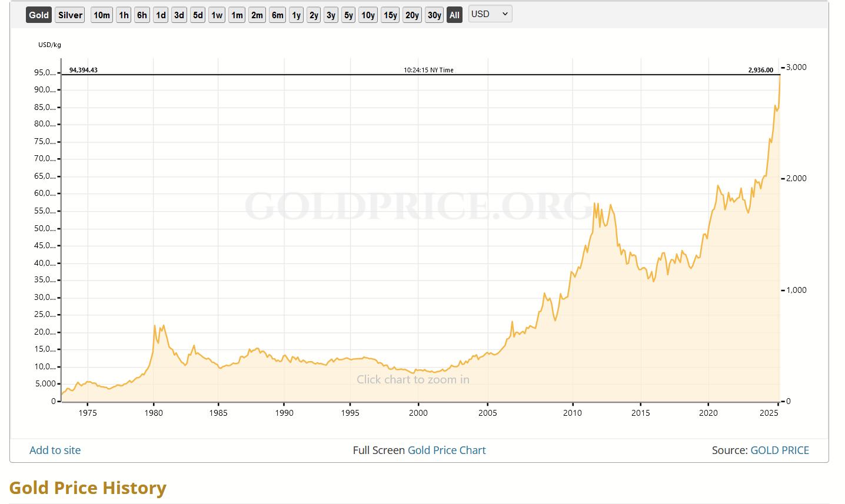This screenshot has width=845, height=504.
Task: Select the 5y time range
Action: click(349, 15)
